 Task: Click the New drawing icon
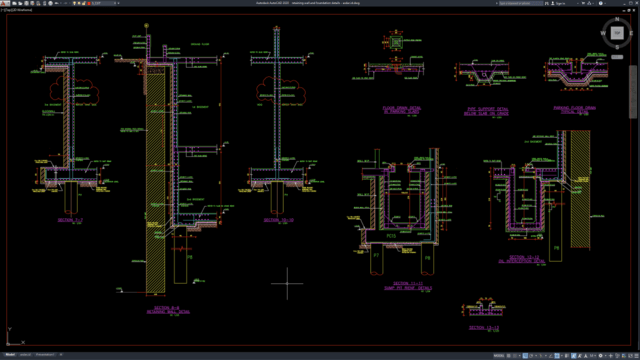(x=14, y=3)
